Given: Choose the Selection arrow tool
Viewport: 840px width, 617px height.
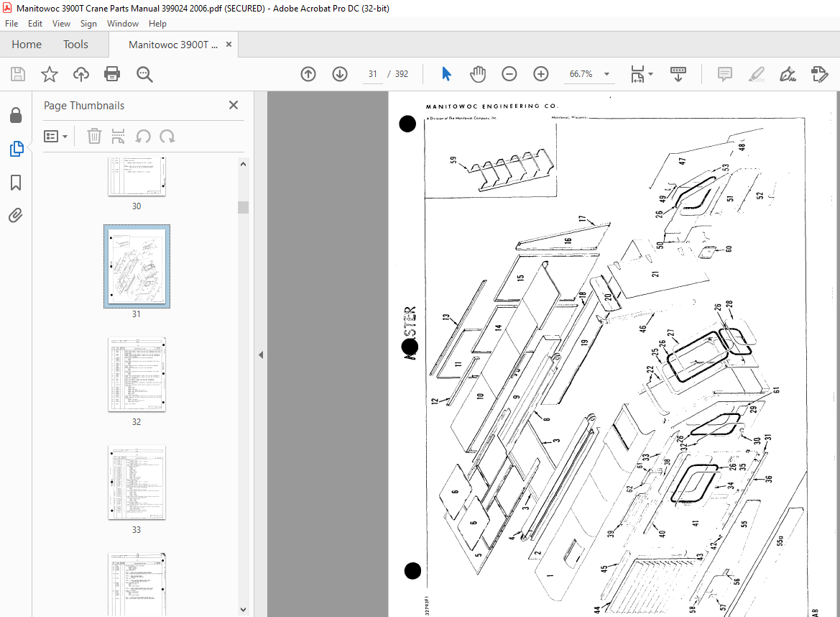Looking at the screenshot, I should pos(446,74).
